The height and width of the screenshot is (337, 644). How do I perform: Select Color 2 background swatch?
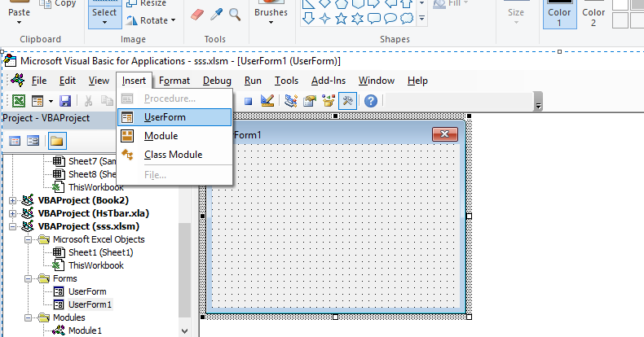click(x=593, y=15)
